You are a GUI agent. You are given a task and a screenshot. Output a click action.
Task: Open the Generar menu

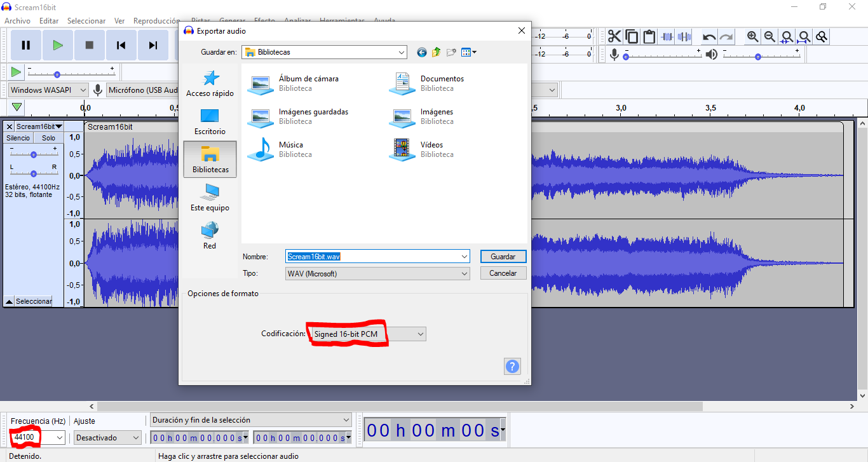[x=233, y=20]
